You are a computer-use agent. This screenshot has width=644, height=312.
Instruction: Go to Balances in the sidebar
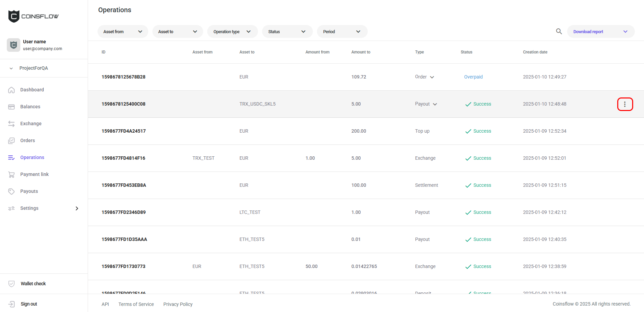[x=30, y=107]
